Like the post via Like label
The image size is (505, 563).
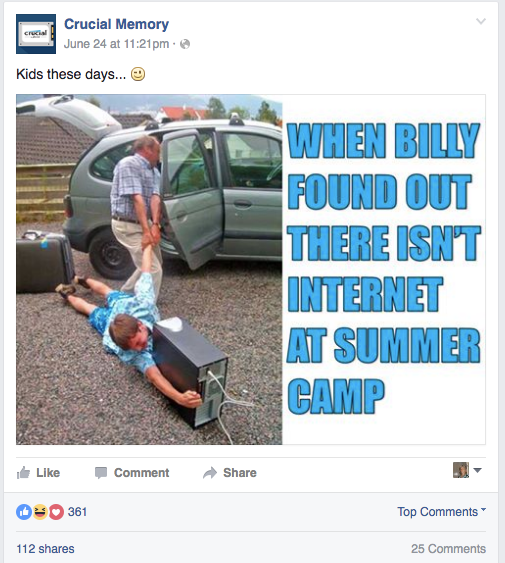pyautogui.click(x=48, y=473)
